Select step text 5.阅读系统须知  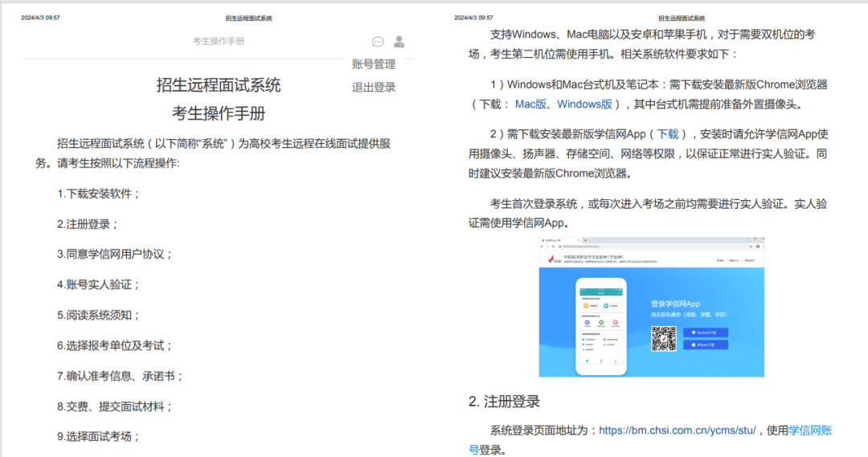coord(99,315)
